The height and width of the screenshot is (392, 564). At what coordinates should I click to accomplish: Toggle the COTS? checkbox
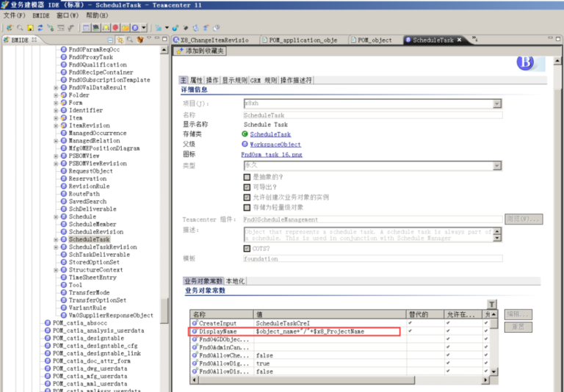[x=247, y=248]
